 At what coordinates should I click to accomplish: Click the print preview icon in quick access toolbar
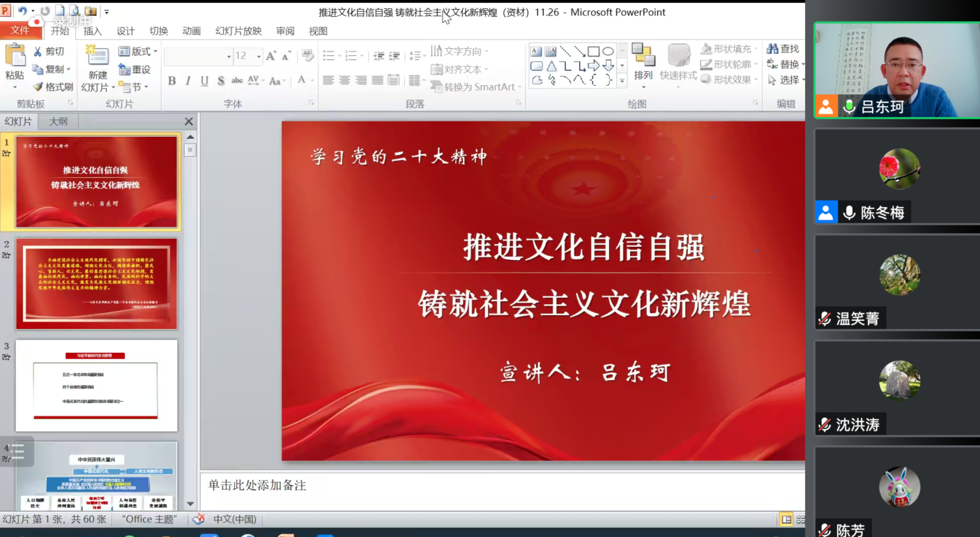pos(75,11)
